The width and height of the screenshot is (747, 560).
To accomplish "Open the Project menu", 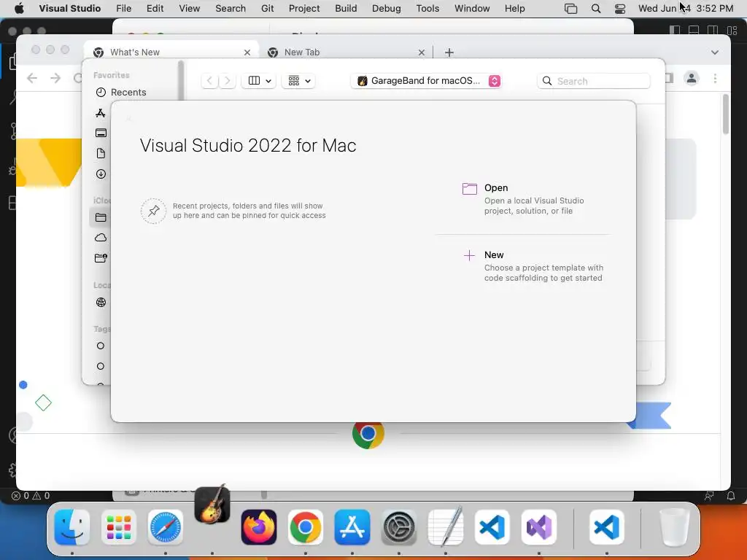I will (x=304, y=9).
